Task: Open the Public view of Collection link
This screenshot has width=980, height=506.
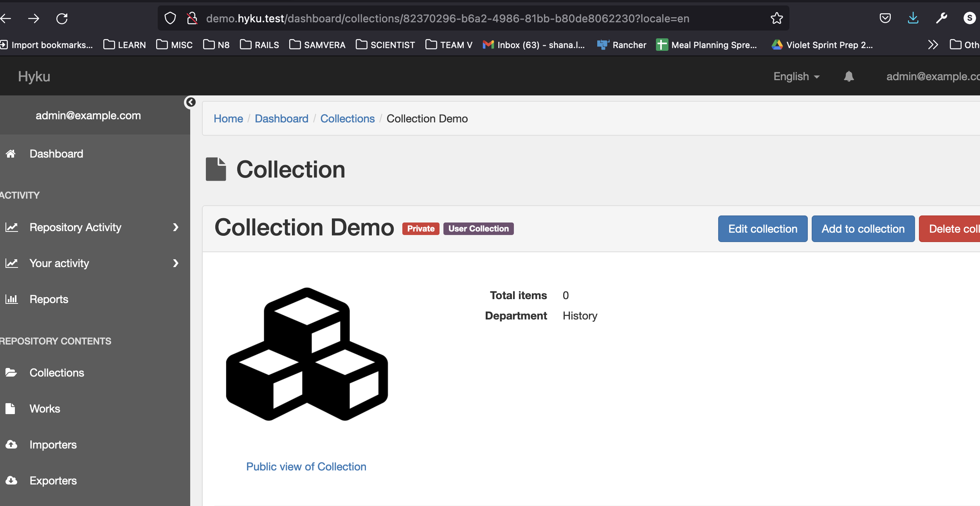Action: 306,467
